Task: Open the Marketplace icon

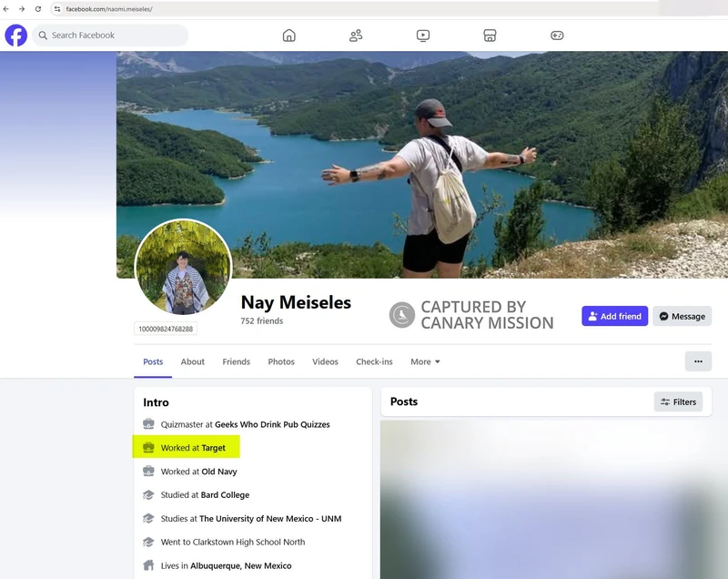Action: coord(490,36)
